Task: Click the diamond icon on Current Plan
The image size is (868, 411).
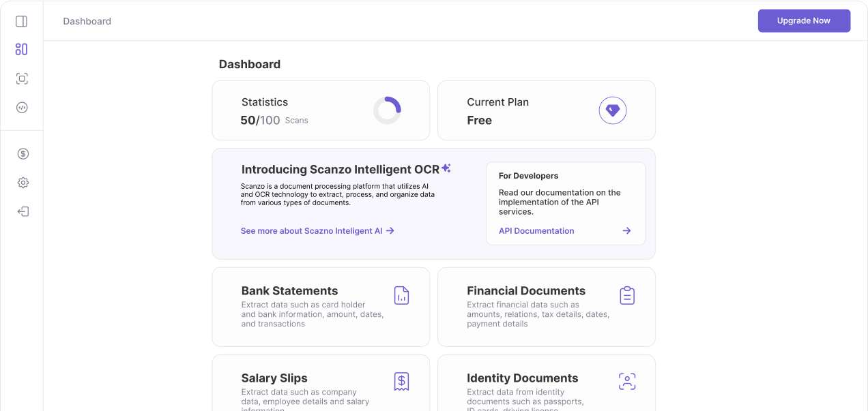Action: click(x=612, y=110)
